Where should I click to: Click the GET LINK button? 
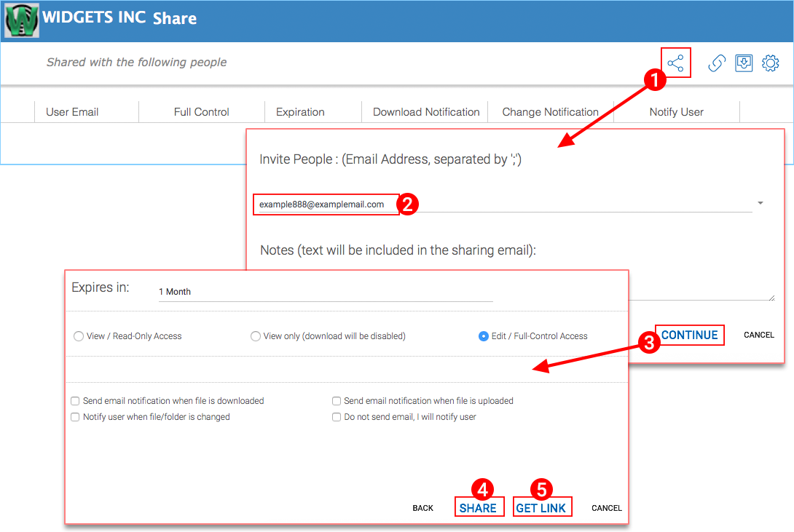[541, 508]
